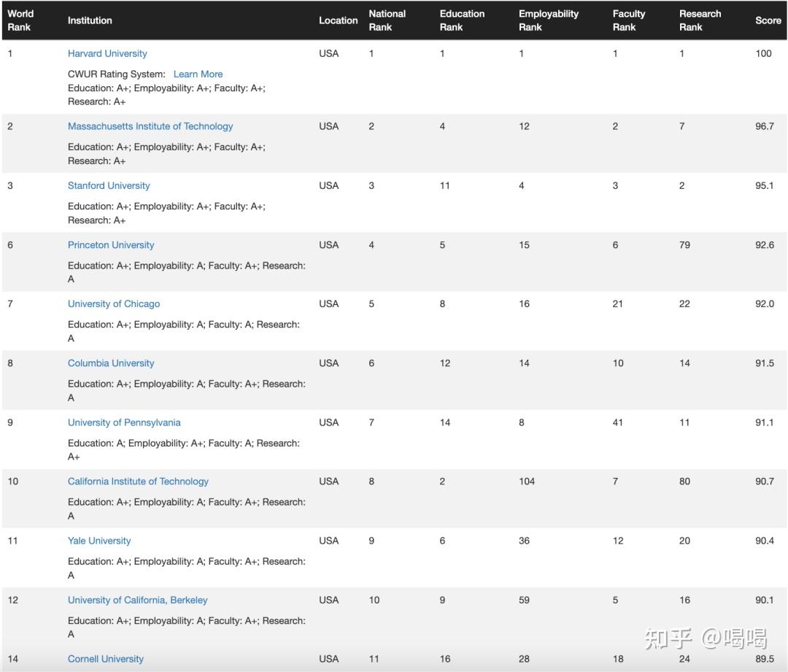Click the National Rank column header
The image size is (788, 672).
click(387, 20)
